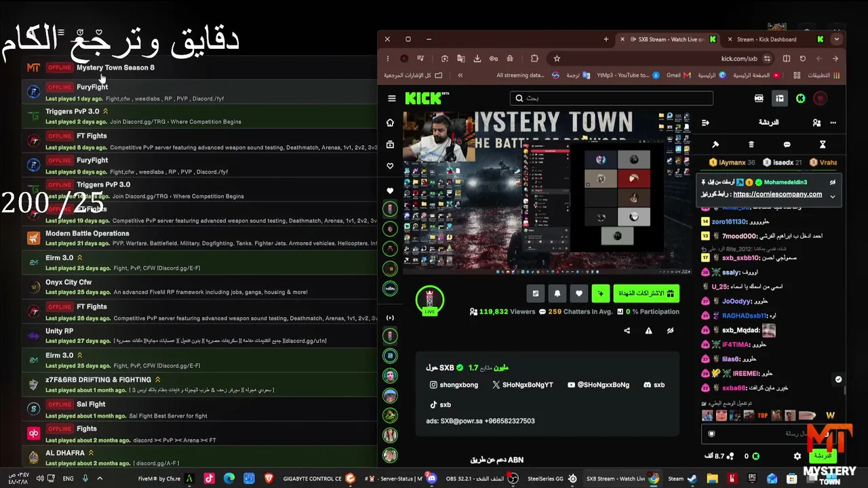Viewport: 868px width, 488px height.
Task: Click the gifted subscriptions green button
Action: [646, 293]
